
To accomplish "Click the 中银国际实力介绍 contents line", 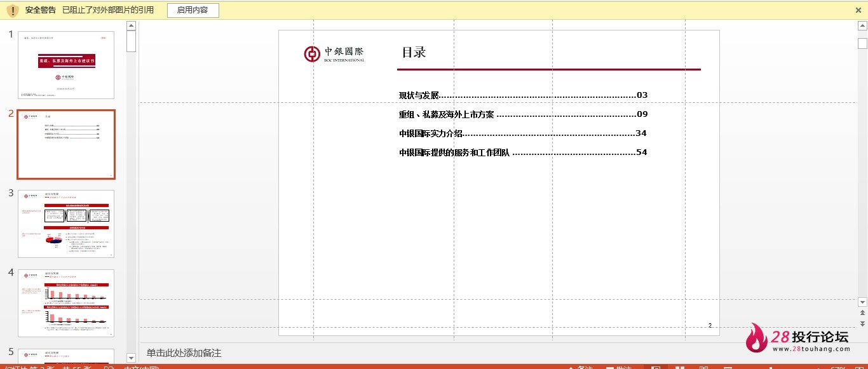I will [523, 133].
